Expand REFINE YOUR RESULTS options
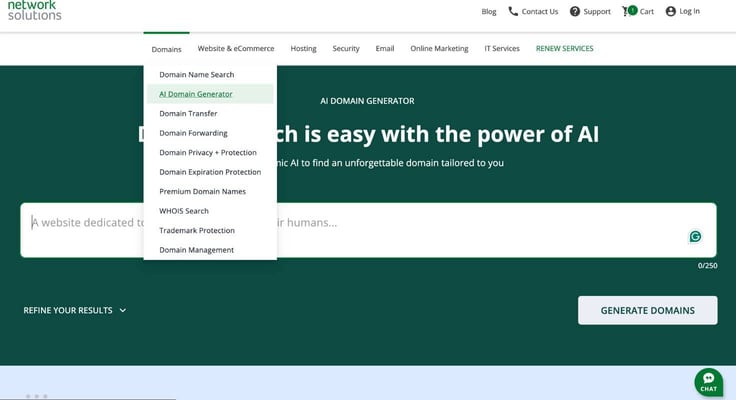This screenshot has height=400, width=736. [75, 310]
